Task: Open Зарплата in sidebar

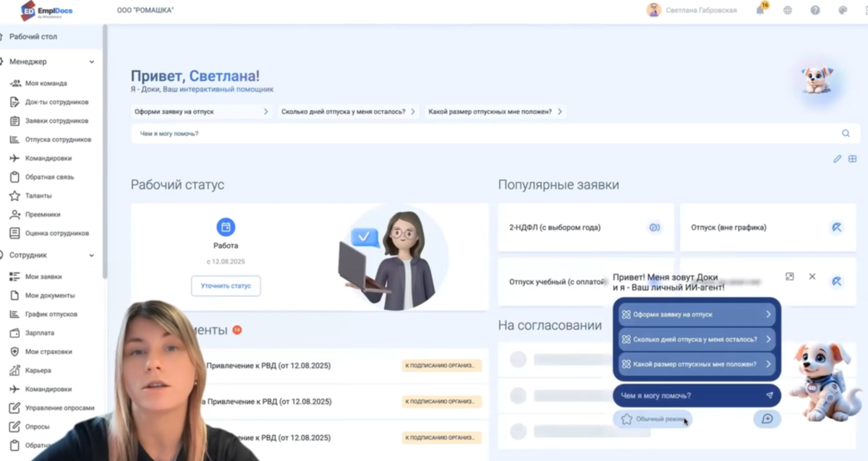Action: (x=40, y=333)
